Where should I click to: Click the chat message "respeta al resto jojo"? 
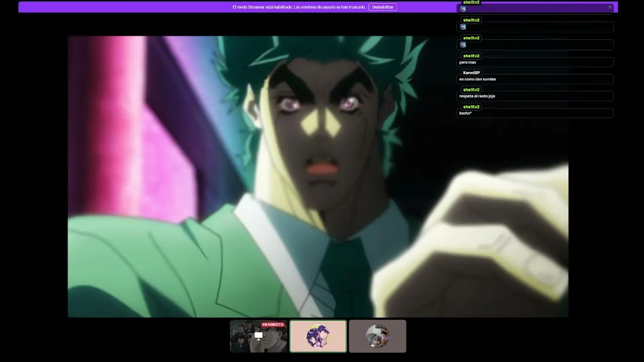click(x=477, y=96)
